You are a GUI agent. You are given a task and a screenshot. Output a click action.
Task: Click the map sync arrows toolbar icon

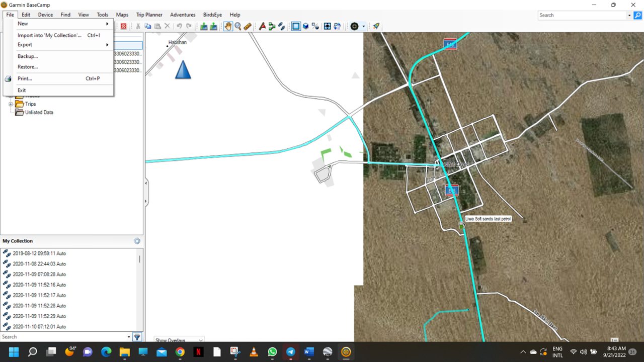coord(337,26)
